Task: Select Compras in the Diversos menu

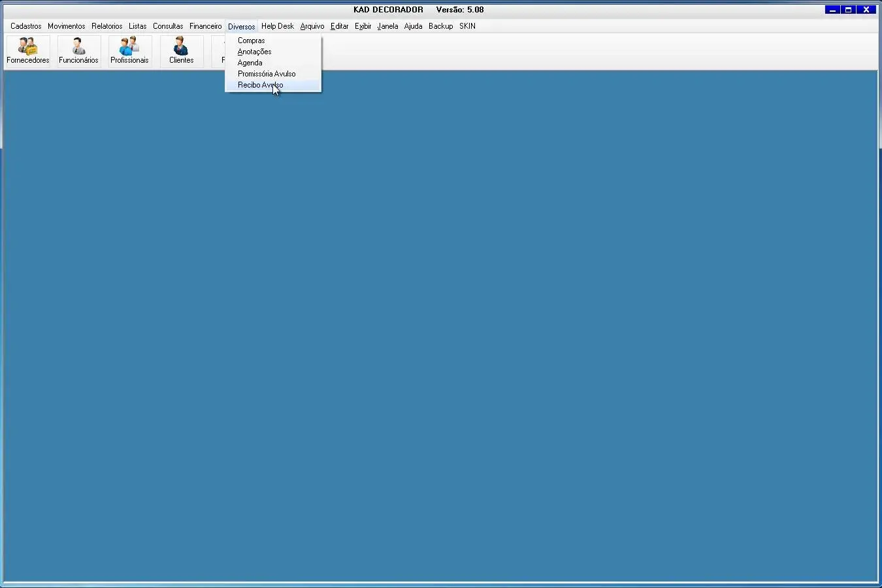Action: point(252,41)
